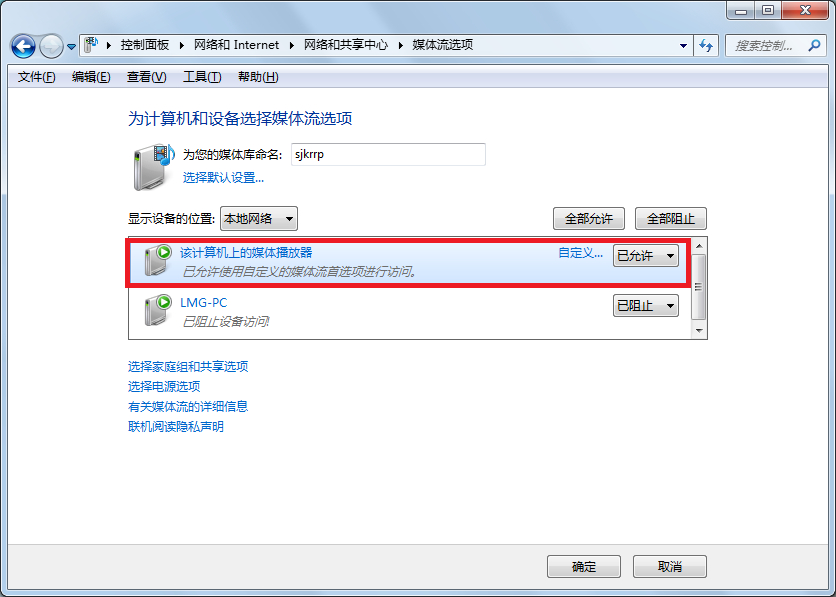Click the search magnifier icon
This screenshot has height=597, width=836.
(814, 45)
